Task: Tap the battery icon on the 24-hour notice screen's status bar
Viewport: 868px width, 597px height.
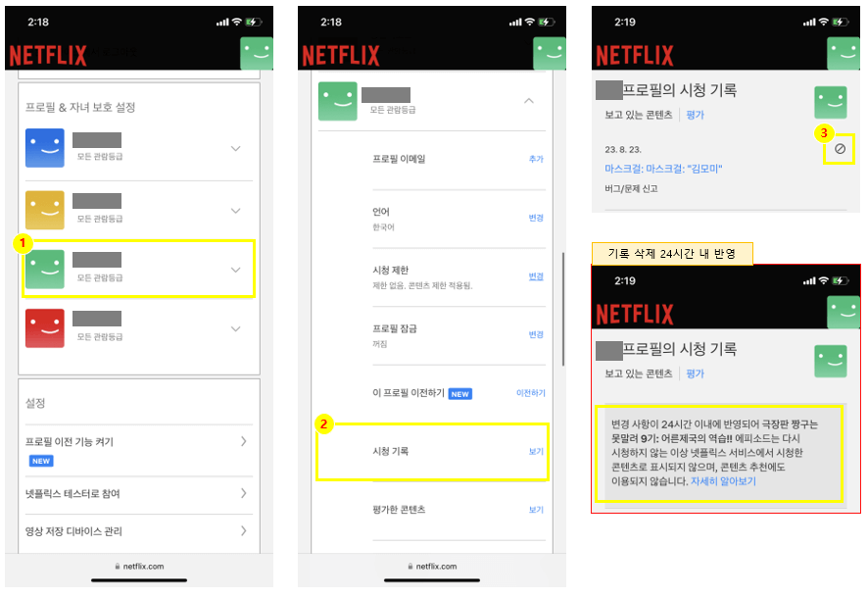Action: coord(841,280)
